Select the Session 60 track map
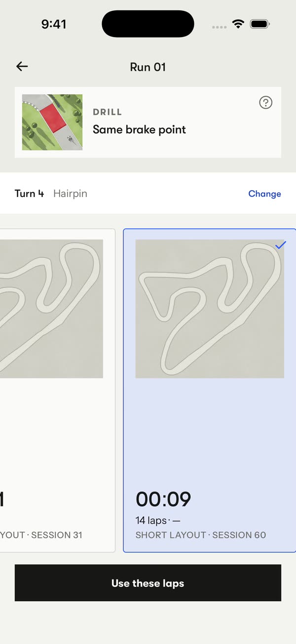296x644 pixels. (x=210, y=309)
